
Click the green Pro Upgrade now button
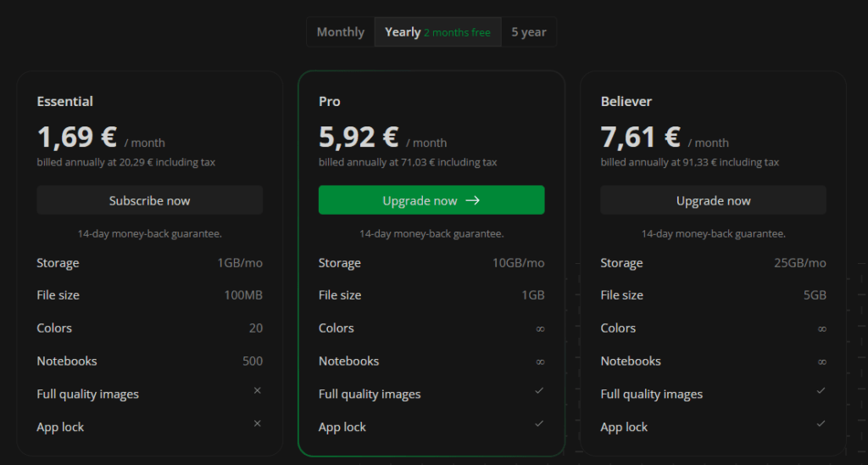(x=431, y=200)
